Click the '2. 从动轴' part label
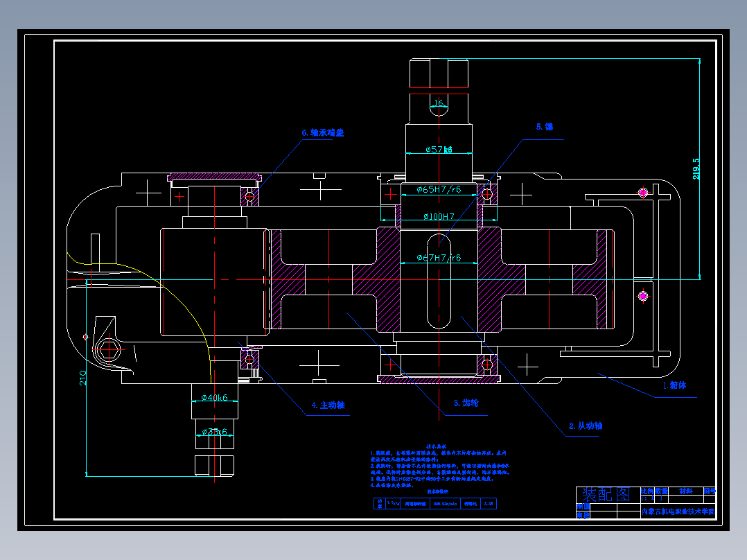This screenshot has width=747, height=560. (x=586, y=426)
